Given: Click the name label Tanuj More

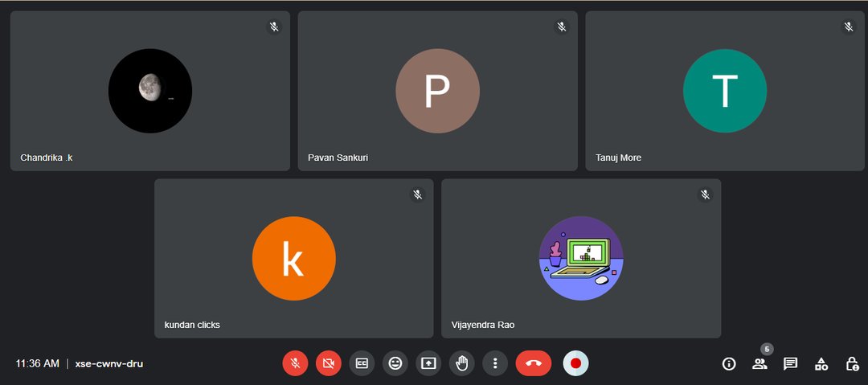Looking at the screenshot, I should pyautogui.click(x=618, y=158).
